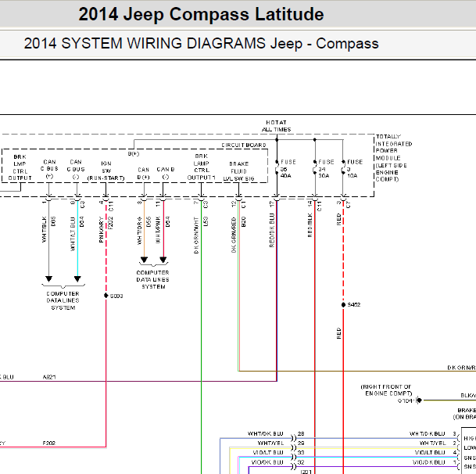Click the 'RED/BLK' wire label

[310, 225]
